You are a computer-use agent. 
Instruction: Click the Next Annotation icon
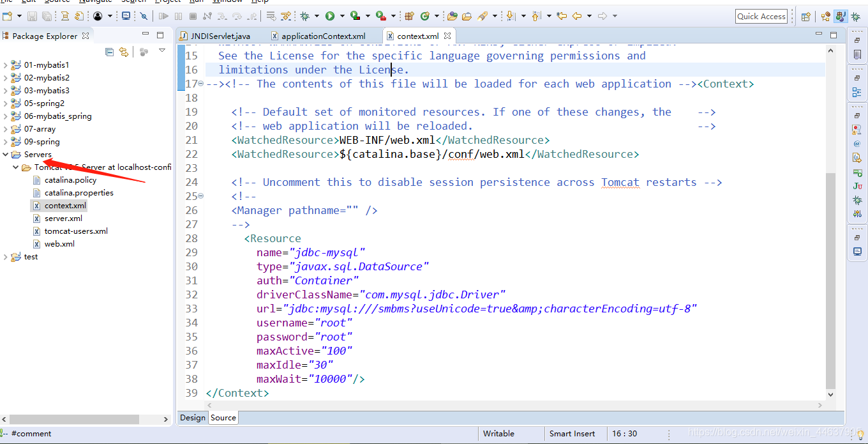pyautogui.click(x=511, y=16)
